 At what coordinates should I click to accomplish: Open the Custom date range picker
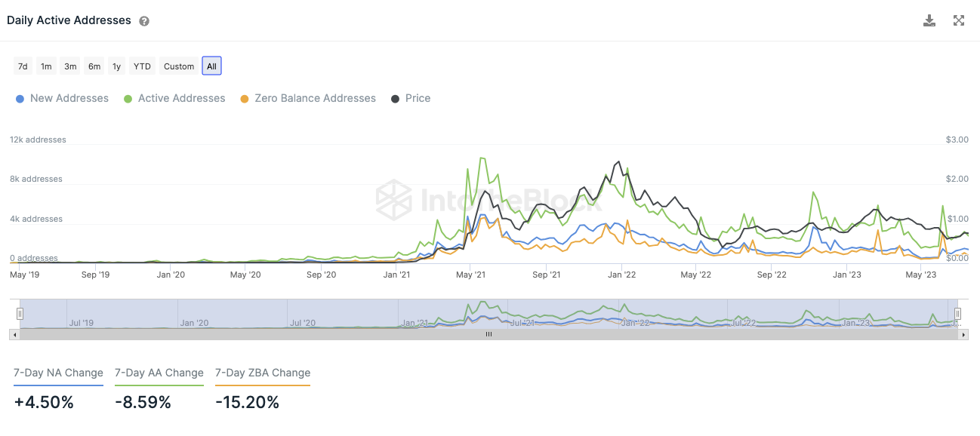tap(179, 66)
